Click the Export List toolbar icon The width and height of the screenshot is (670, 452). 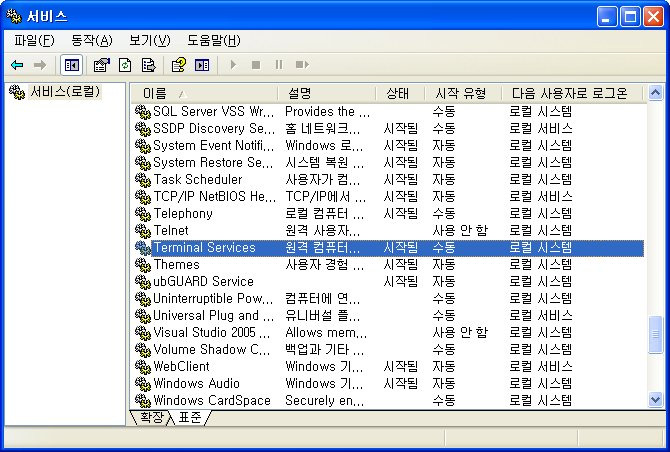tap(148, 65)
